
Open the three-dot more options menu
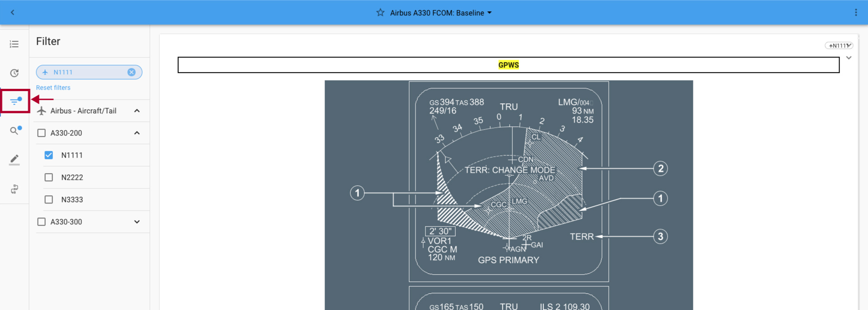tap(855, 12)
